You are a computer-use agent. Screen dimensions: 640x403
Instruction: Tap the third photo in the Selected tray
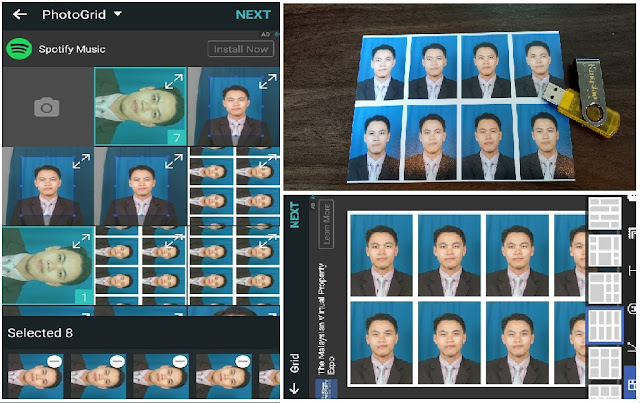(161, 376)
